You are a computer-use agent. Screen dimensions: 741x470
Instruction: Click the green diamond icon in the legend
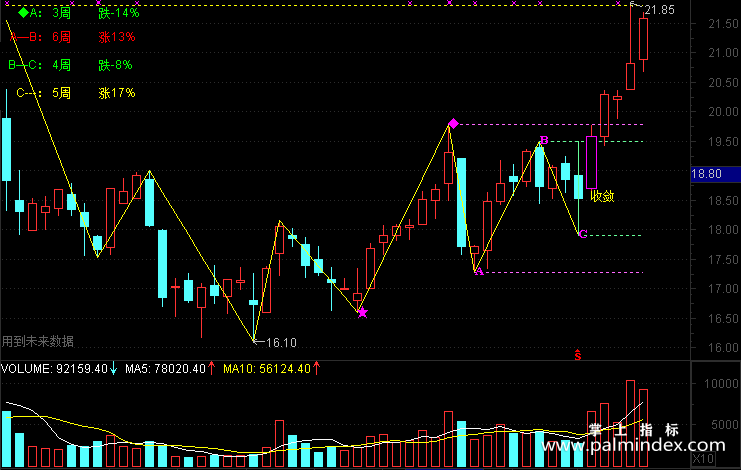(23, 13)
